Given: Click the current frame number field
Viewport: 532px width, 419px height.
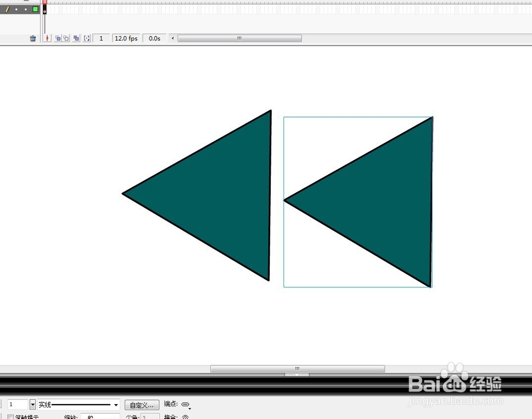Looking at the screenshot, I should 101,38.
